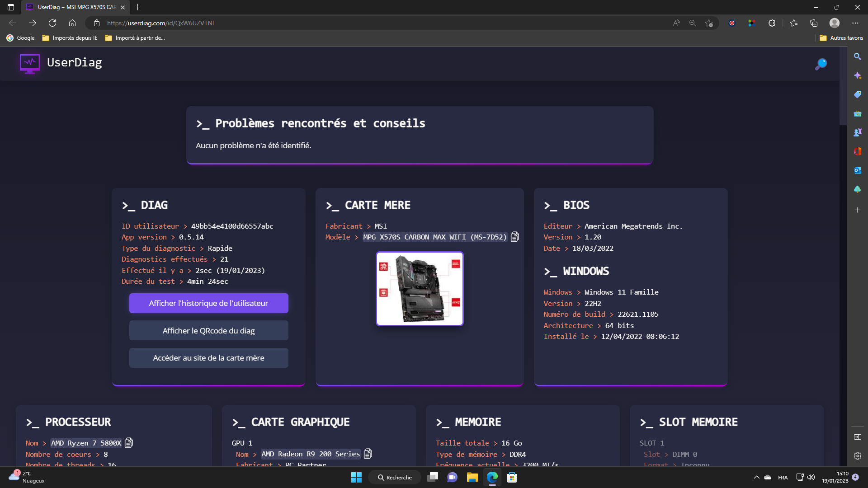868x488 pixels.
Task: Open the Google bookmark
Action: pos(21,38)
